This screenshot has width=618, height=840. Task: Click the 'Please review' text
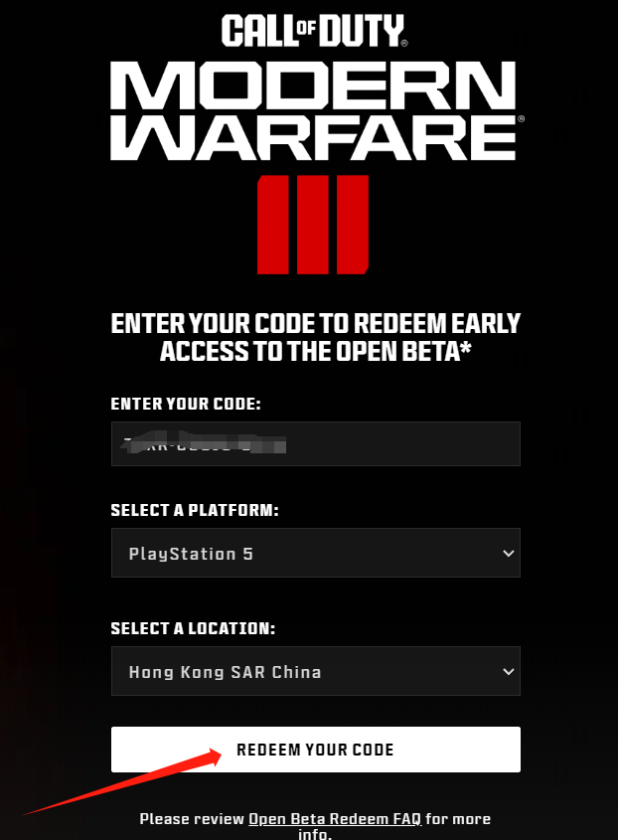click(192, 818)
